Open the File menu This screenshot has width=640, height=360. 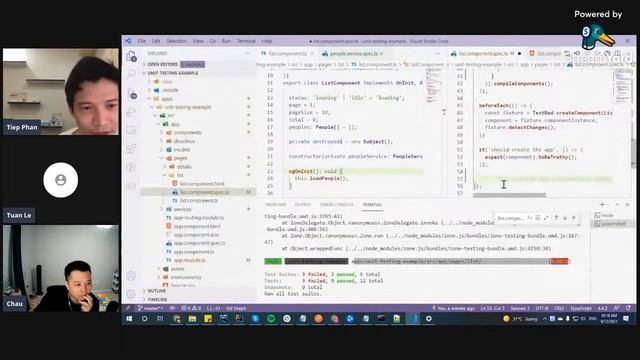pyautogui.click(x=142, y=41)
